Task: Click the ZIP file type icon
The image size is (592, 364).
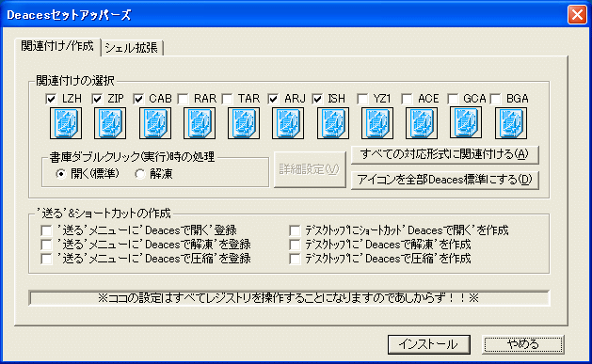Action: 110,123
